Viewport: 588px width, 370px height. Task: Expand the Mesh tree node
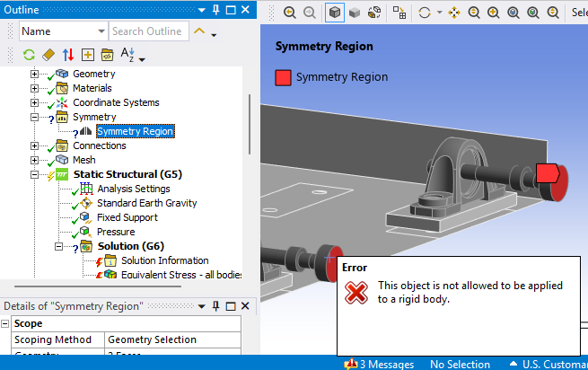34,160
